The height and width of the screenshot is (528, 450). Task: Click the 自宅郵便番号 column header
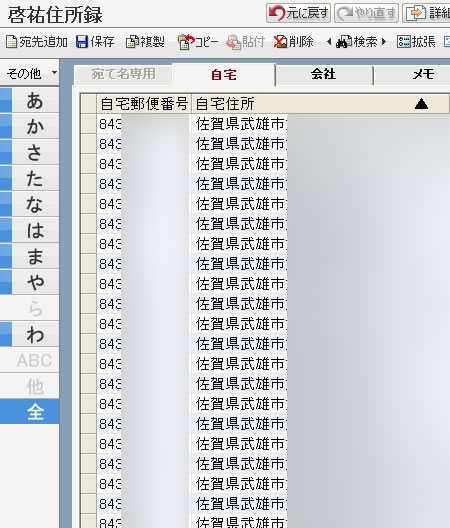click(144, 104)
